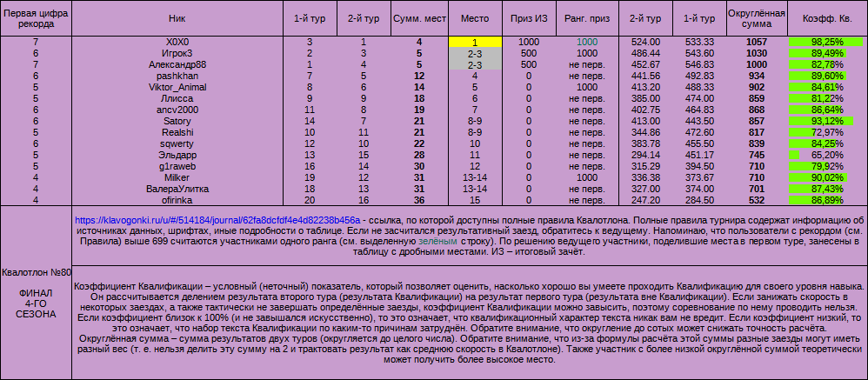
Task: Select the teal 1000 rank prize for X0X0
Action: click(587, 42)
